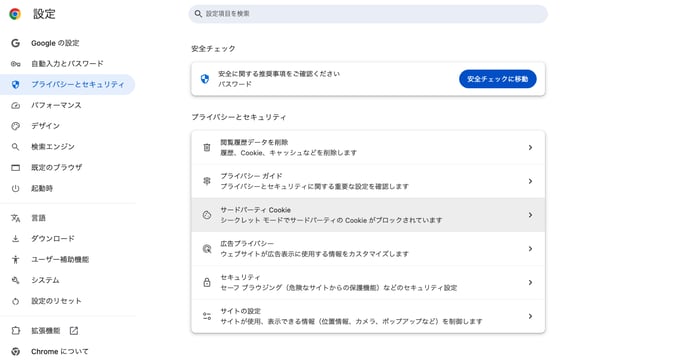The height and width of the screenshot is (364, 688).
Task: Click 拡張機能 label in the sidebar
Action: coord(45,331)
